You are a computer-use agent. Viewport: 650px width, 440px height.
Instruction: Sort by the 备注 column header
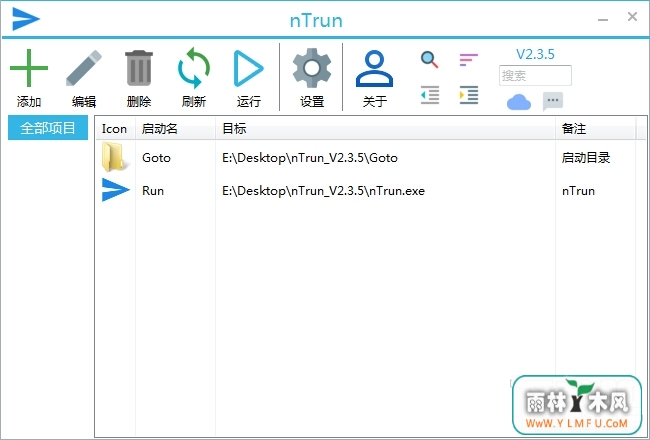[596, 129]
